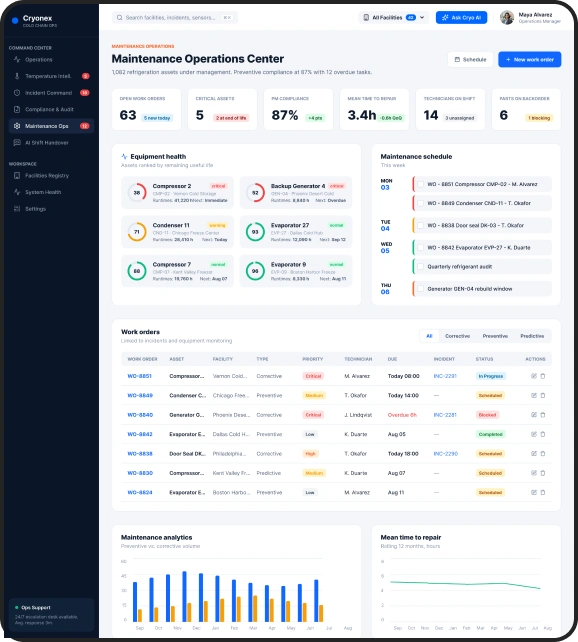Open Settings in sidebar
The image size is (578, 642).
click(51, 209)
